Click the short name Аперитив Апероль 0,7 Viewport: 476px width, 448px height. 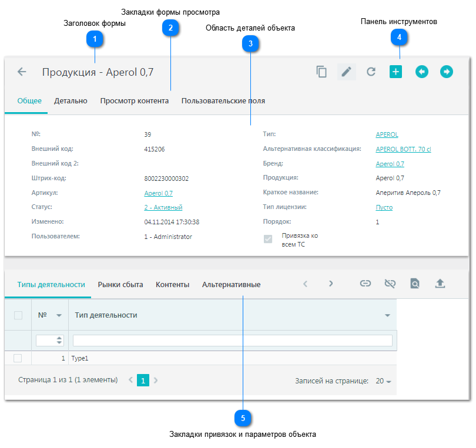[408, 193]
